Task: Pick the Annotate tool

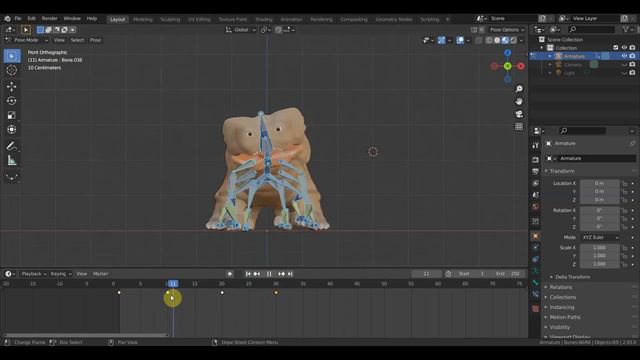Action: 12,146
